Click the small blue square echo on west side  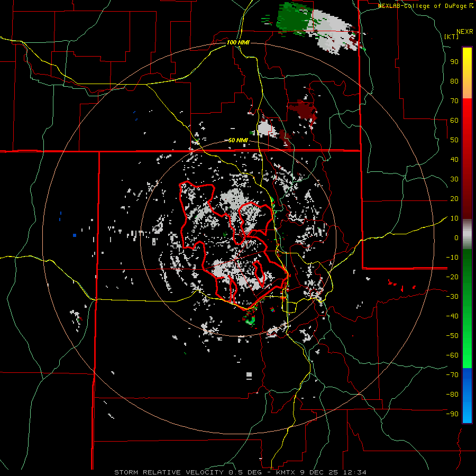pyautogui.click(x=75, y=235)
